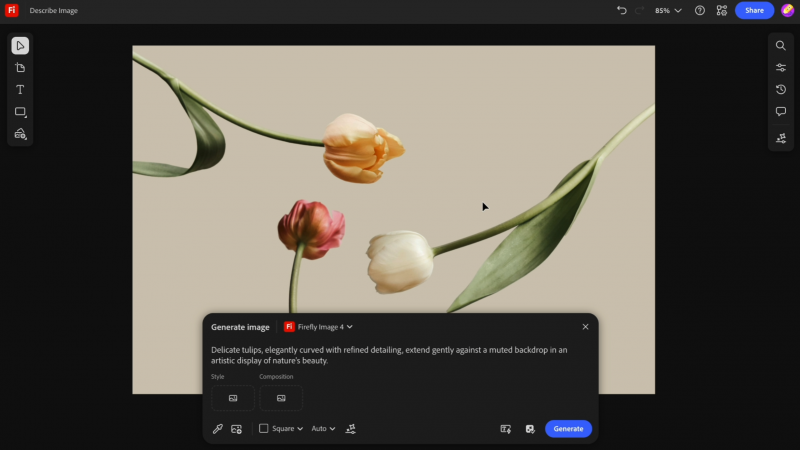Screen dimensions: 800x450
Task: Click the search magnifier icon
Action: pyautogui.click(x=781, y=45)
